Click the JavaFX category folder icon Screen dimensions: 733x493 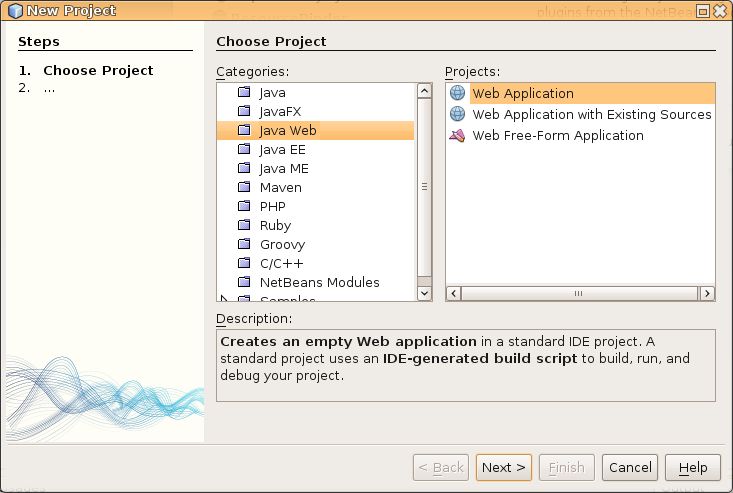244,111
